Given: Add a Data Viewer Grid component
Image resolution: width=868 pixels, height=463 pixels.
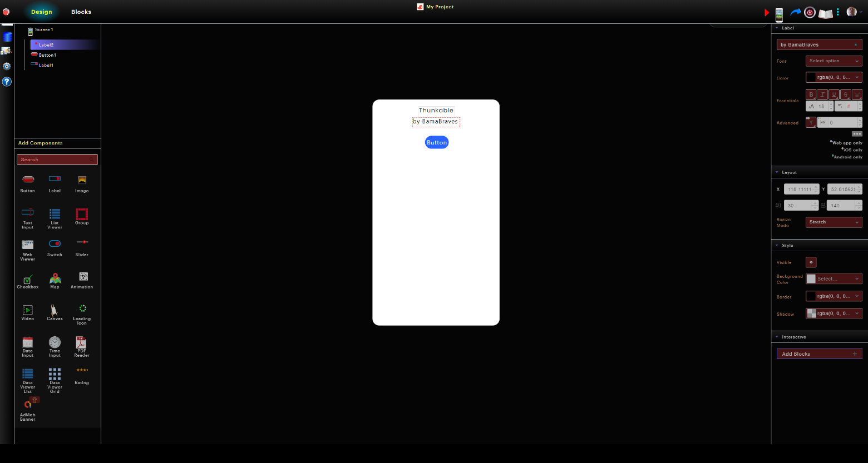Looking at the screenshot, I should 55,381.
